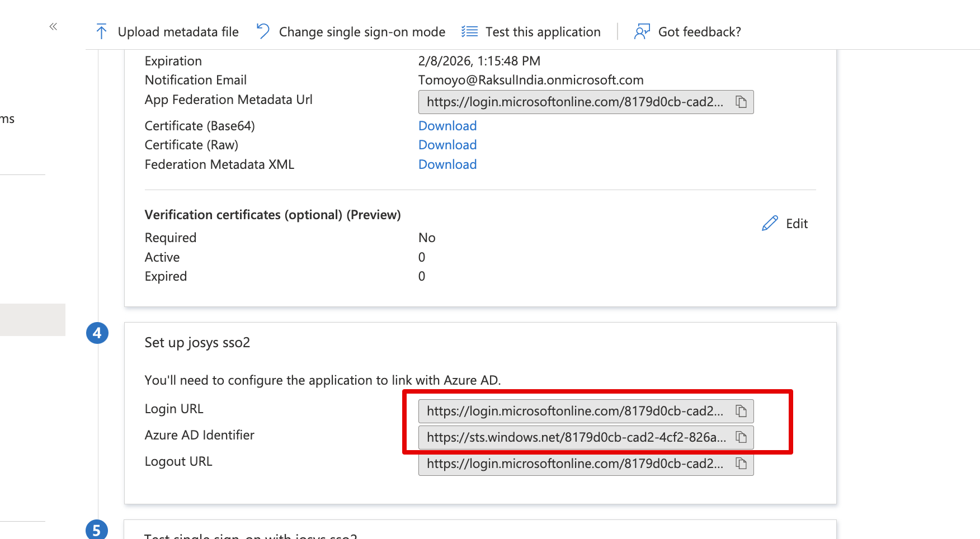Click the Login URL text field
Viewport: 980px width, 539px height.
pos(574,411)
